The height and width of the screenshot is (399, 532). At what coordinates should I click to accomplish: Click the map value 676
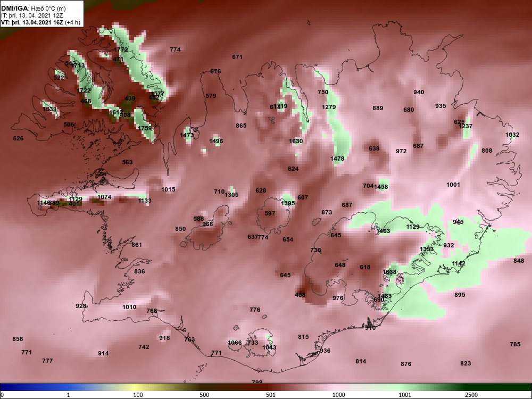coord(215,71)
